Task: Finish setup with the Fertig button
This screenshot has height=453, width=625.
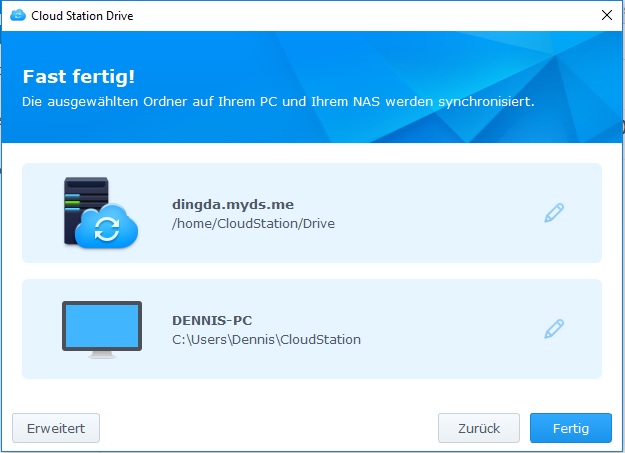Action: click(x=571, y=428)
